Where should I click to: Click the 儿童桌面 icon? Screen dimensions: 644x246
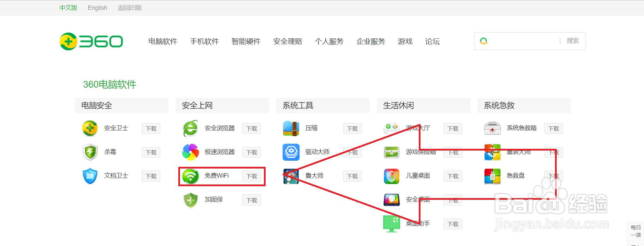tap(392, 176)
